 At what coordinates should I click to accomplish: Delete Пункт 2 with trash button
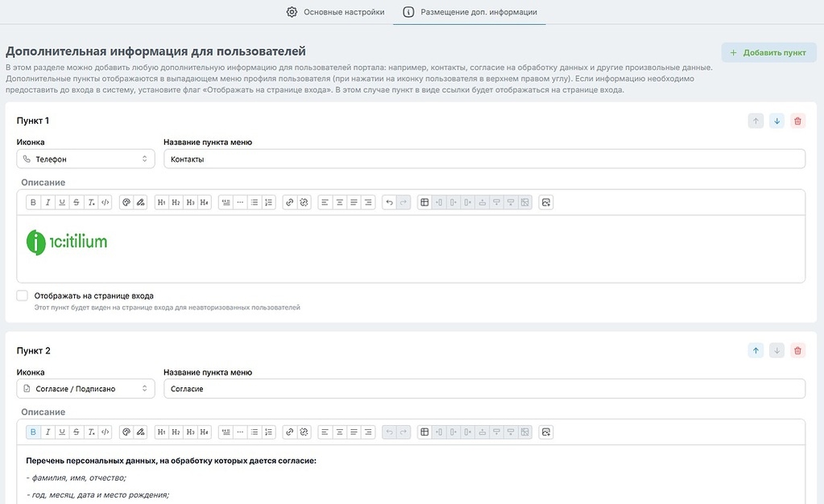[x=797, y=350]
